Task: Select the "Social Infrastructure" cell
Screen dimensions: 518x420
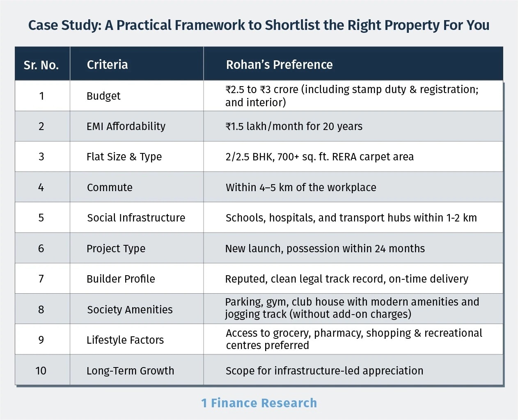Action: [x=136, y=218]
